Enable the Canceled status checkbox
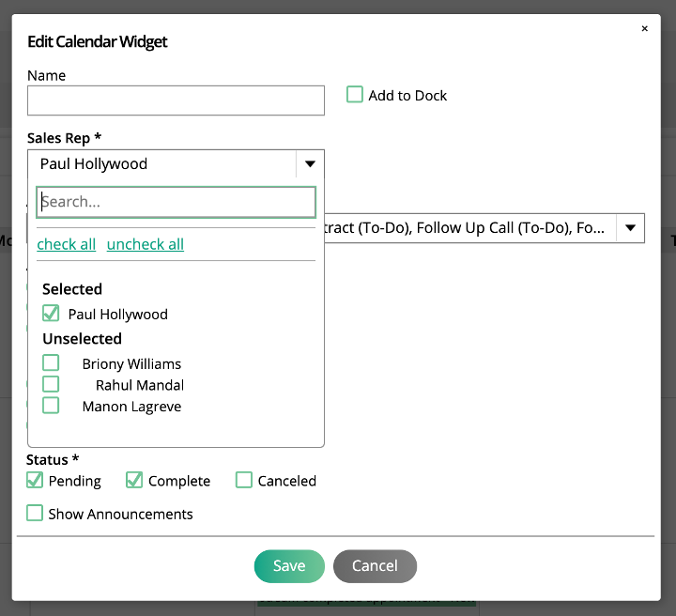676x616 pixels. pyautogui.click(x=243, y=480)
